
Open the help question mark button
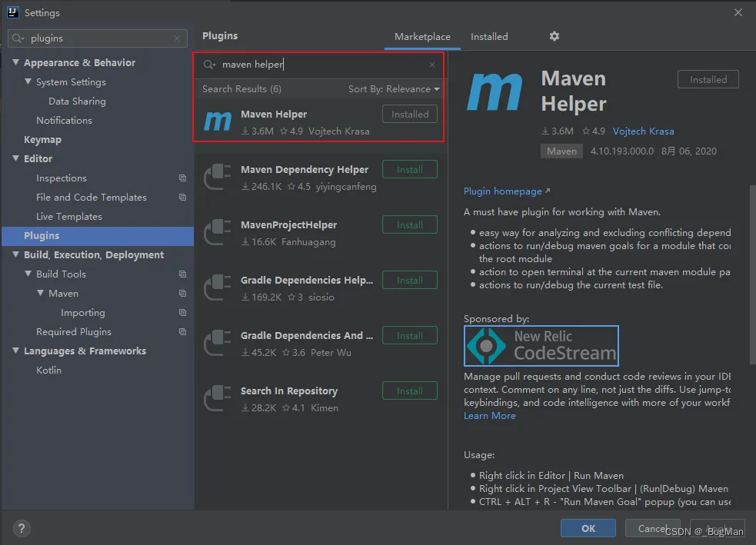pos(22,529)
